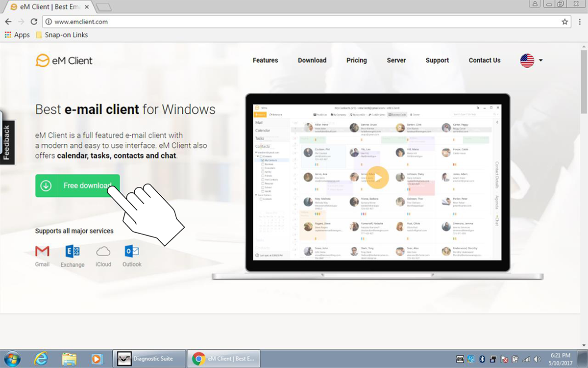Reload the page in Chrome
The width and height of the screenshot is (588, 368).
click(34, 22)
